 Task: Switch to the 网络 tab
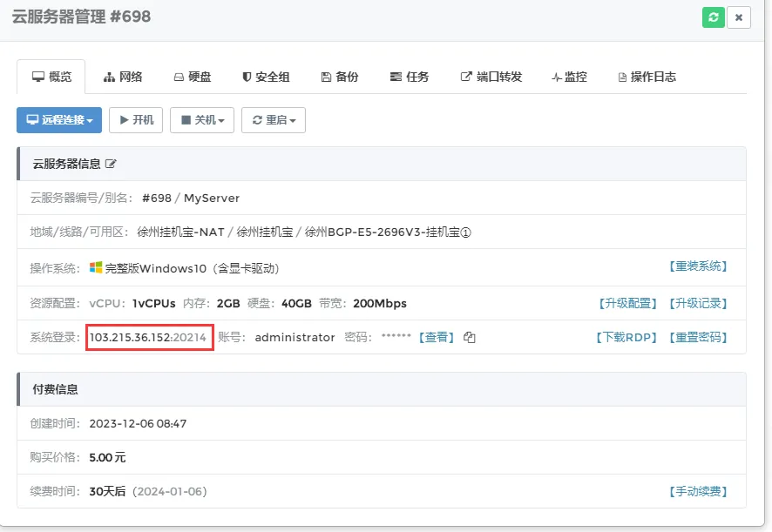click(123, 77)
